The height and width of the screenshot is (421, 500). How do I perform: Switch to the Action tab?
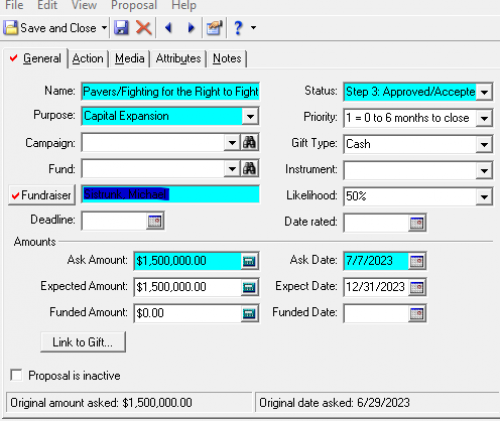click(88, 59)
